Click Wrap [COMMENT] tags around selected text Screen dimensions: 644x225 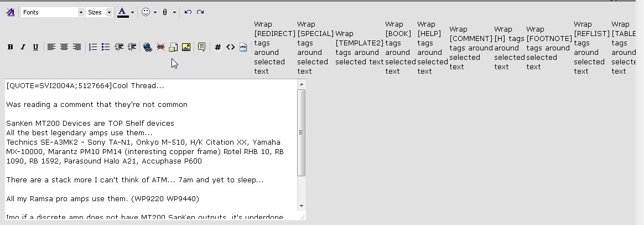(471, 48)
